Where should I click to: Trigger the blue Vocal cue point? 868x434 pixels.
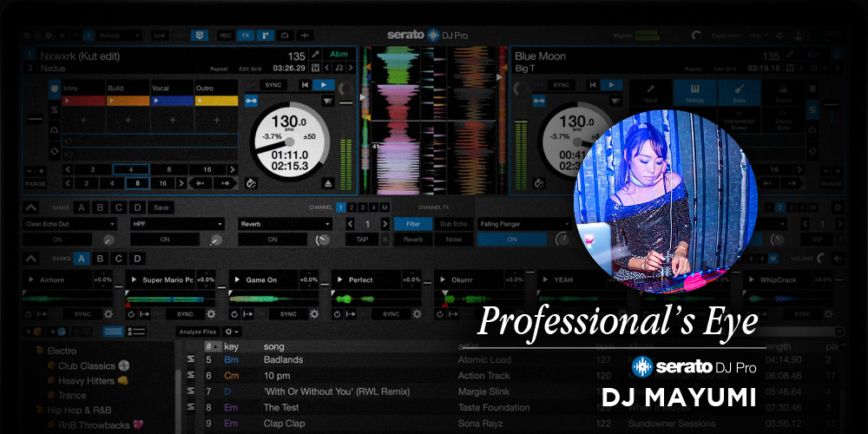click(x=172, y=101)
